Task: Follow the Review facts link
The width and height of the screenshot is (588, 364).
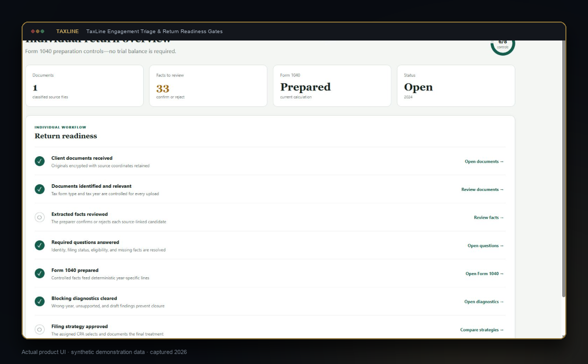Action: 489,217
